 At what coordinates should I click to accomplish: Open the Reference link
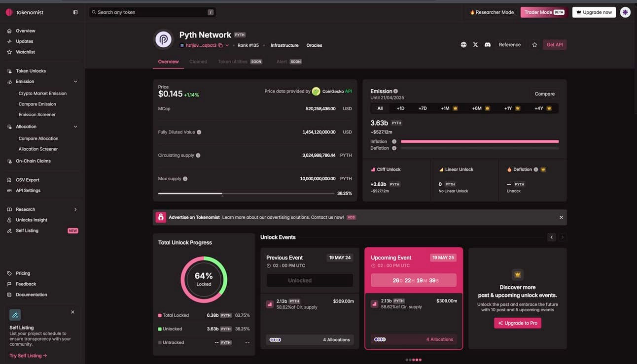509,44
